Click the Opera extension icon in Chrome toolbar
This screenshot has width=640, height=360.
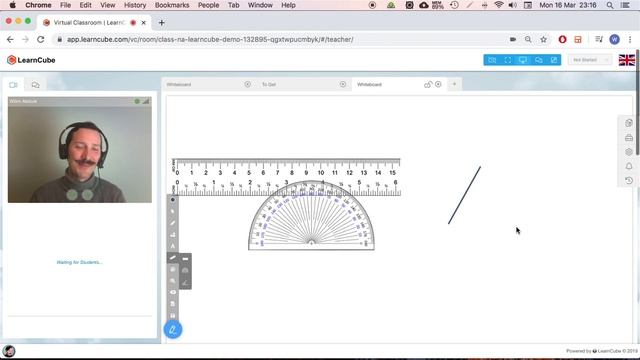click(x=562, y=40)
